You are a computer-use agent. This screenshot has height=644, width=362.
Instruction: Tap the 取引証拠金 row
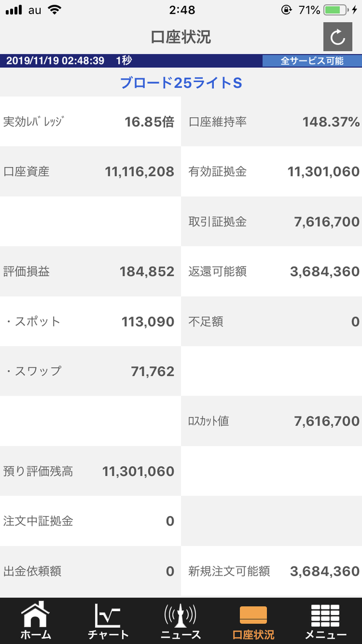271,221
